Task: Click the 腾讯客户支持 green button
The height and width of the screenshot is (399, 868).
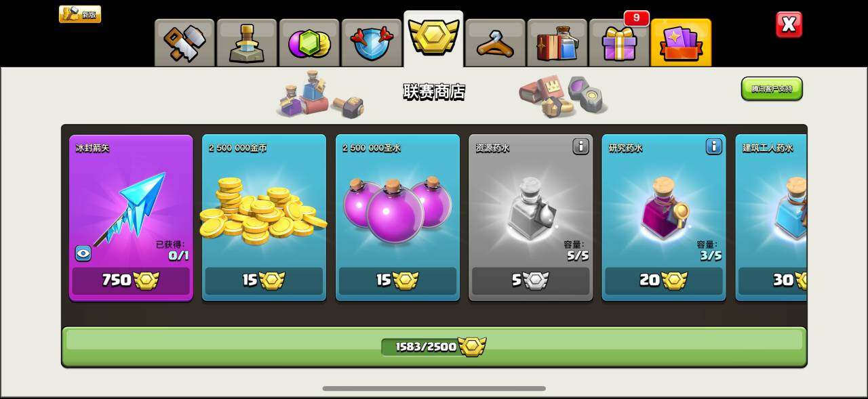Action: [772, 89]
